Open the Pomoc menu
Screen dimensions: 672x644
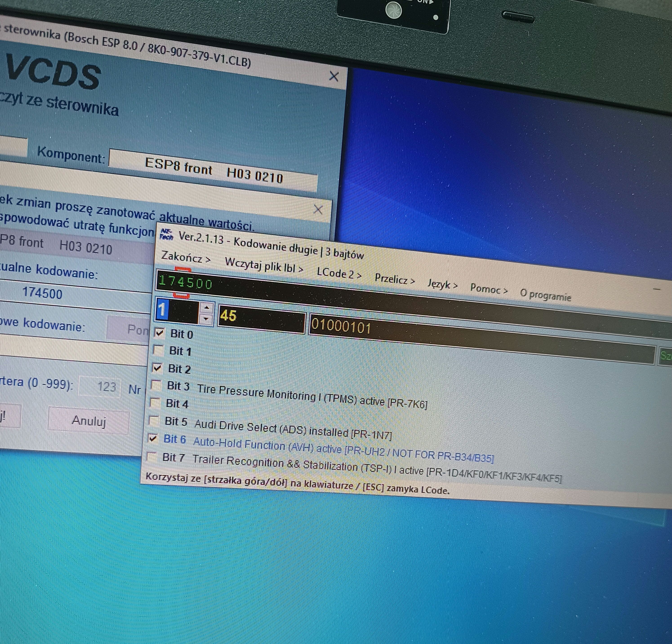(489, 289)
